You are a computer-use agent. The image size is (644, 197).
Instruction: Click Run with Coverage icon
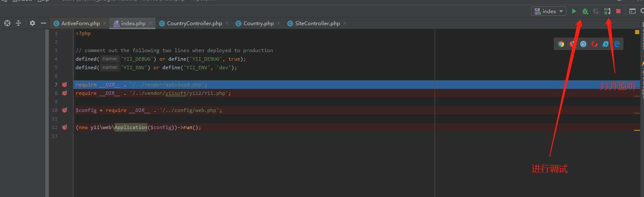pos(596,11)
